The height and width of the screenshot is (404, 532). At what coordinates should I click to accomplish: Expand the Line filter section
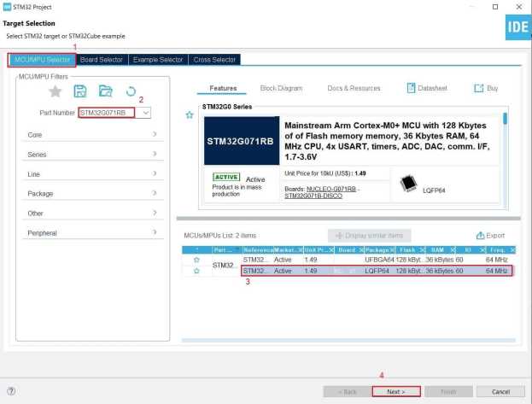(x=92, y=174)
